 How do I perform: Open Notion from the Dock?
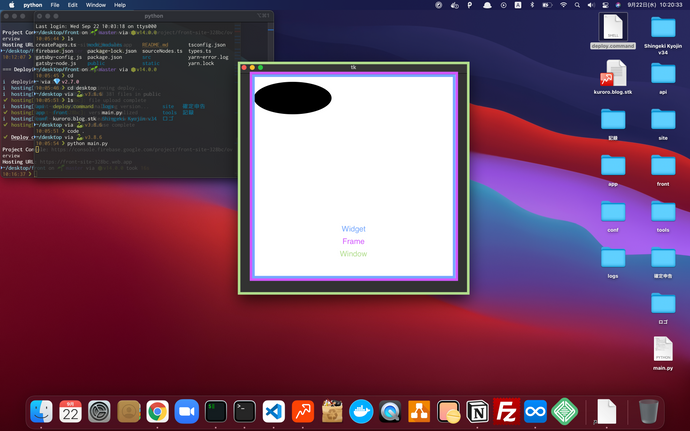pos(477,412)
